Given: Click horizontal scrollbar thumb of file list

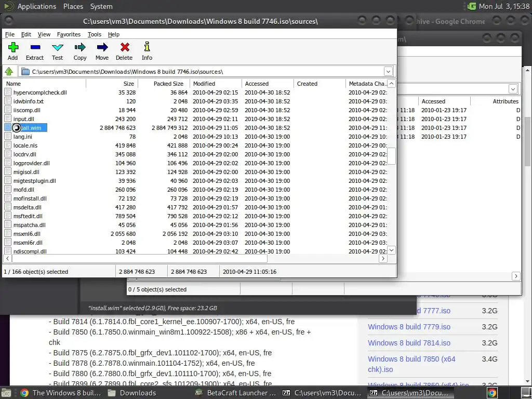Looking at the screenshot, I should [x=140, y=259].
